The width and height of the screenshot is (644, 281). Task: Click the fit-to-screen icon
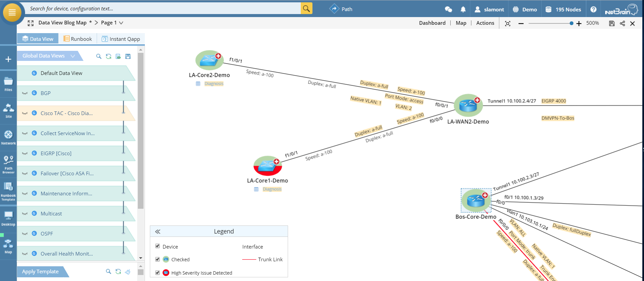[508, 23]
